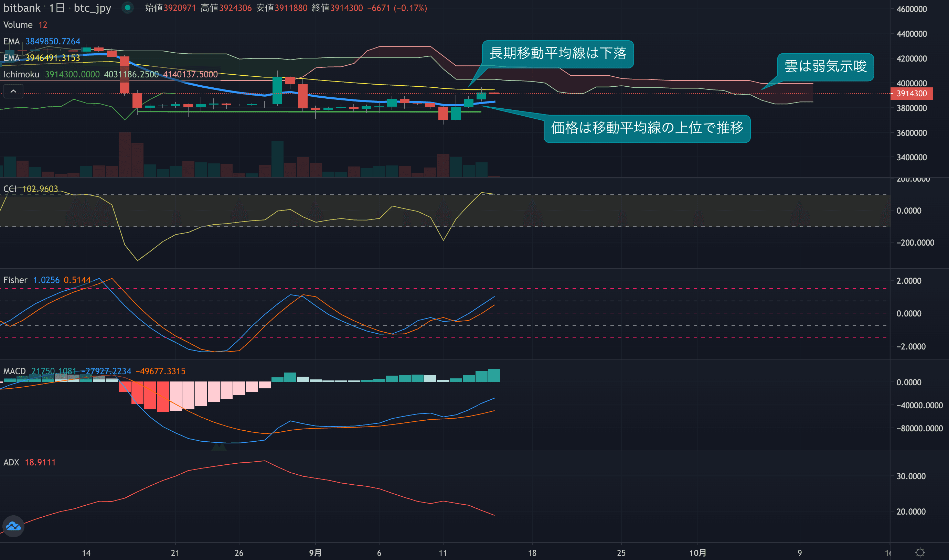This screenshot has width=949, height=560.
Task: Click the 10月 date on time axis
Action: (x=697, y=553)
